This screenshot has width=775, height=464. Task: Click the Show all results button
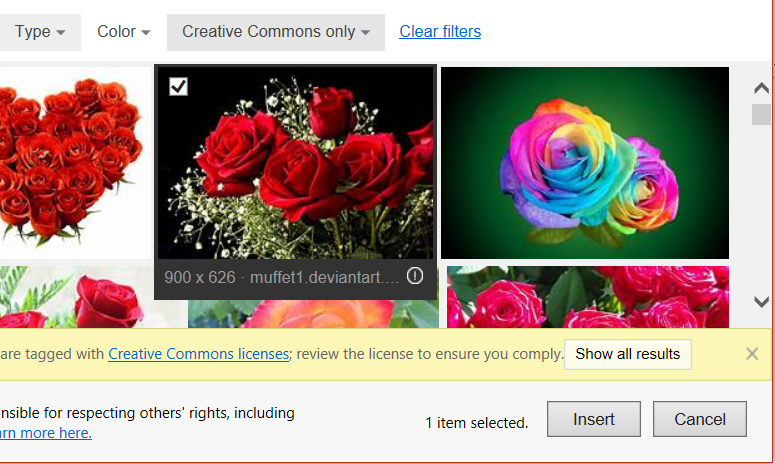(x=627, y=354)
